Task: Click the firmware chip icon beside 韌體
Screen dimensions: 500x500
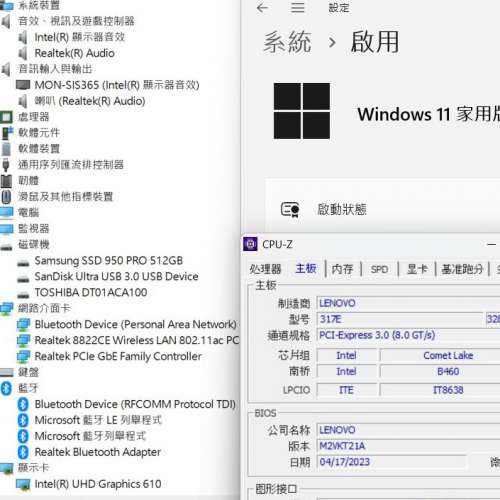Action: coord(6,181)
